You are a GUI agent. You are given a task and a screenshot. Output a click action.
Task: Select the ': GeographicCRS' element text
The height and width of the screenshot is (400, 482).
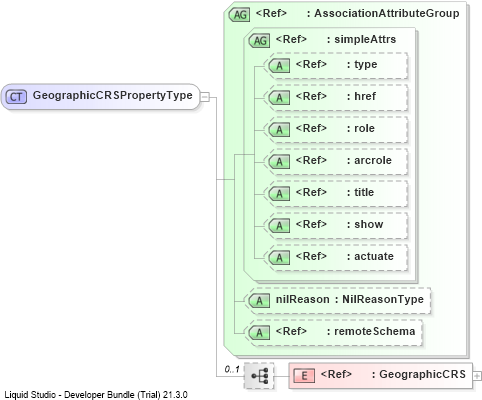pos(419,374)
